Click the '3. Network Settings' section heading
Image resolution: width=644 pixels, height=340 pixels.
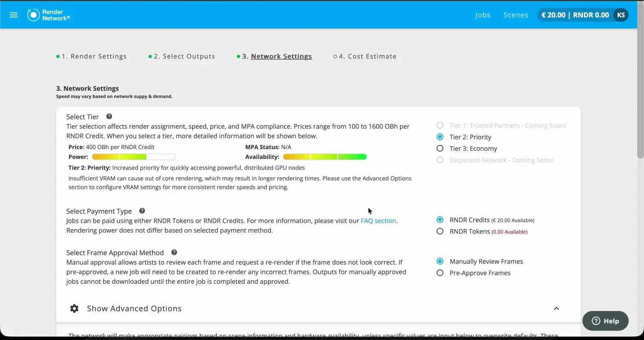pos(87,89)
